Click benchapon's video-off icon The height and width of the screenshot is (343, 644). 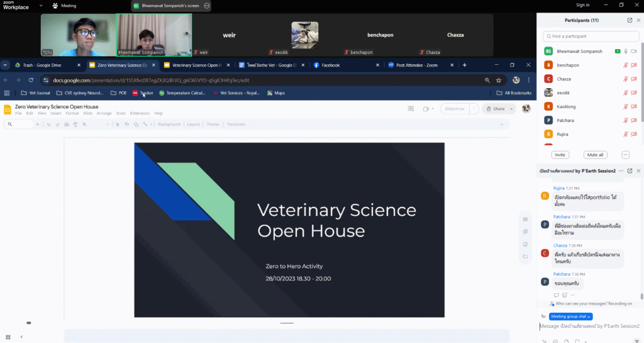(634, 65)
